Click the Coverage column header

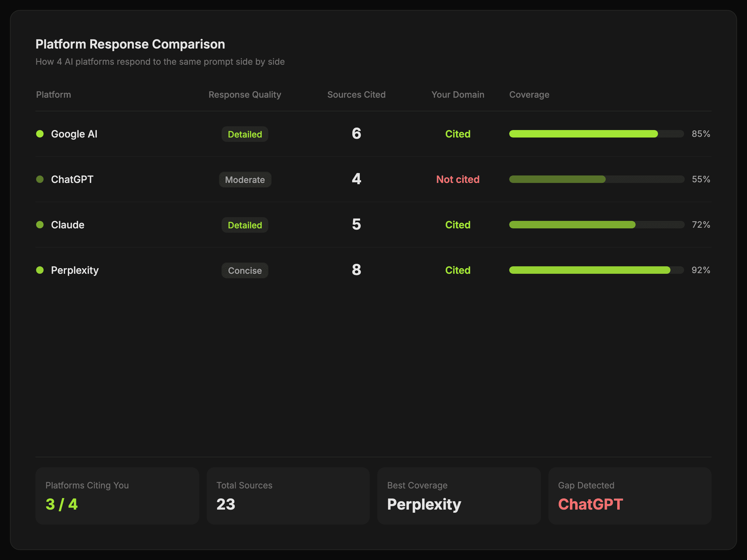click(529, 95)
